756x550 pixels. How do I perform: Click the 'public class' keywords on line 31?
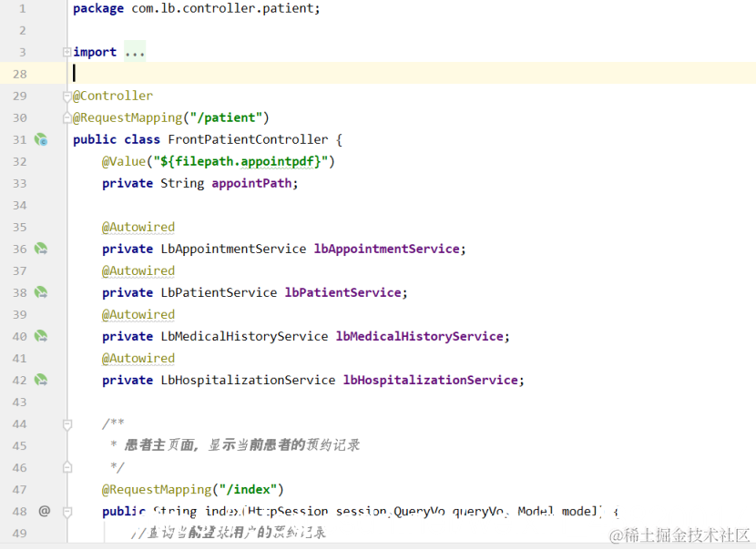[117, 140]
